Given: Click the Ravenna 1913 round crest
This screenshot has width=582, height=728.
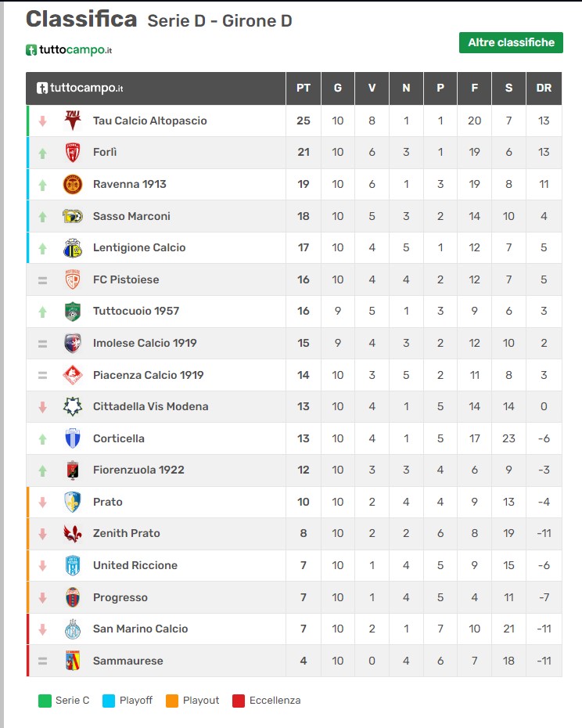Looking at the screenshot, I should (73, 184).
